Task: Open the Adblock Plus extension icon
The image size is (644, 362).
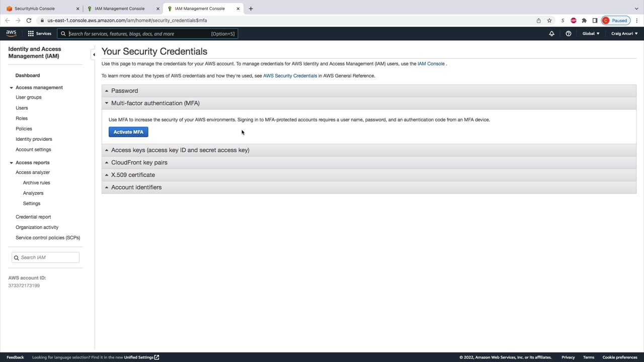Action: (574, 21)
